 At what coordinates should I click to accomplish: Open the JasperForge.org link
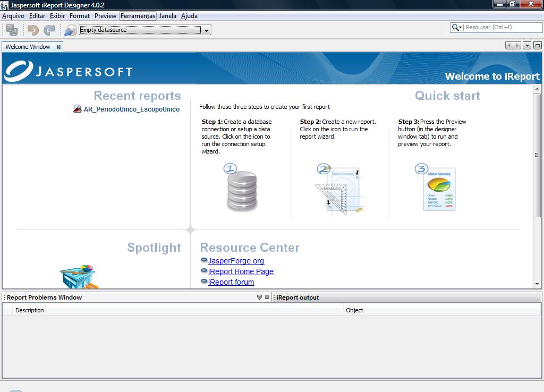click(236, 261)
